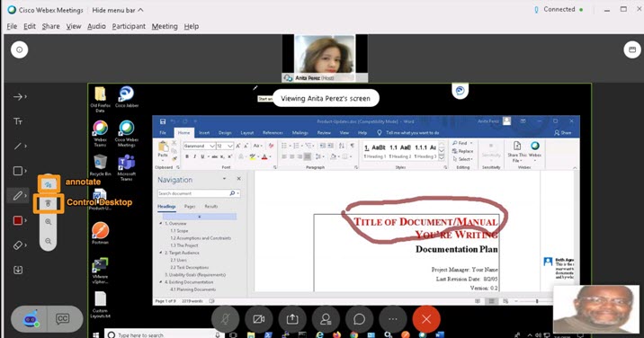
Task: Toggle Bold formatting in Word ribbon
Action: point(187,157)
